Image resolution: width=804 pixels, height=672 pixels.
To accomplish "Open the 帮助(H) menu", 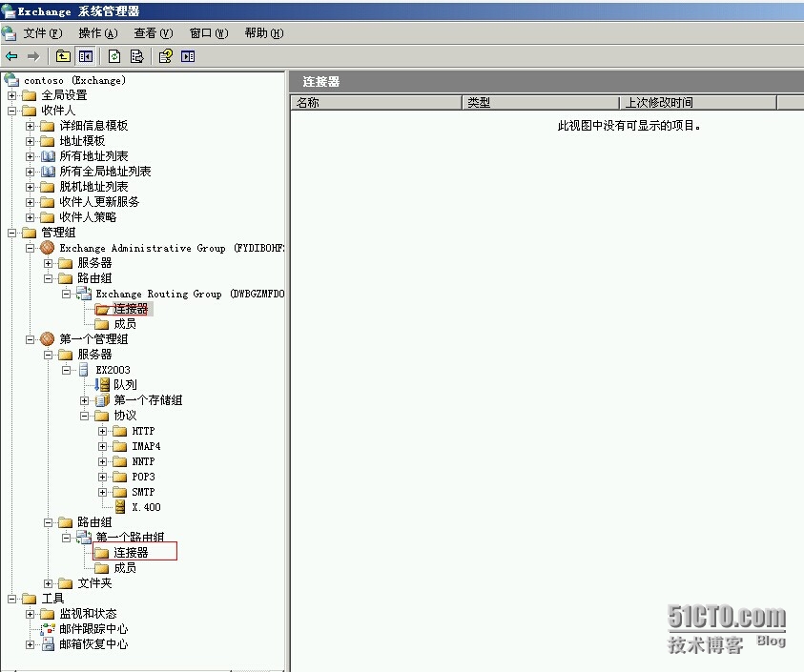I will click(x=264, y=33).
